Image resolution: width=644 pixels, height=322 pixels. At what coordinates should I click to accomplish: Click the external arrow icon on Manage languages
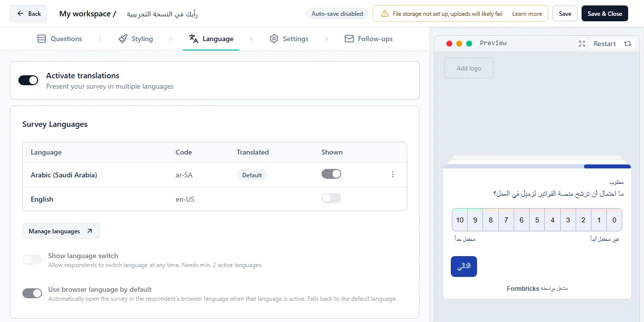pos(90,231)
